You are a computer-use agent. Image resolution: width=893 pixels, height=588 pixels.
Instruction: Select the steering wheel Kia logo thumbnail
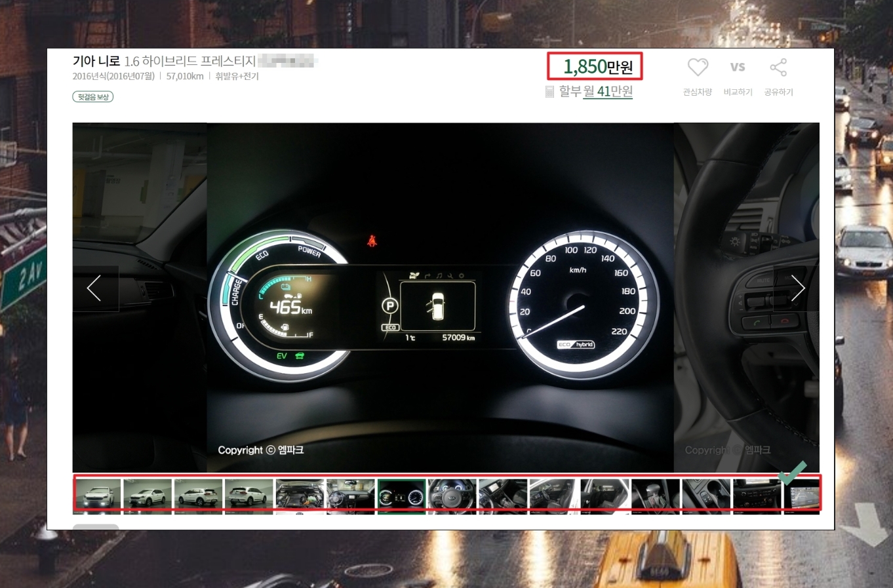click(x=452, y=496)
